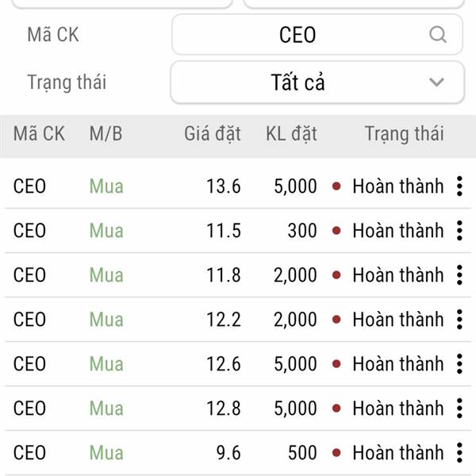Open three-dot menu for 9.6 price order
The image size is (476, 476).
[x=459, y=452]
